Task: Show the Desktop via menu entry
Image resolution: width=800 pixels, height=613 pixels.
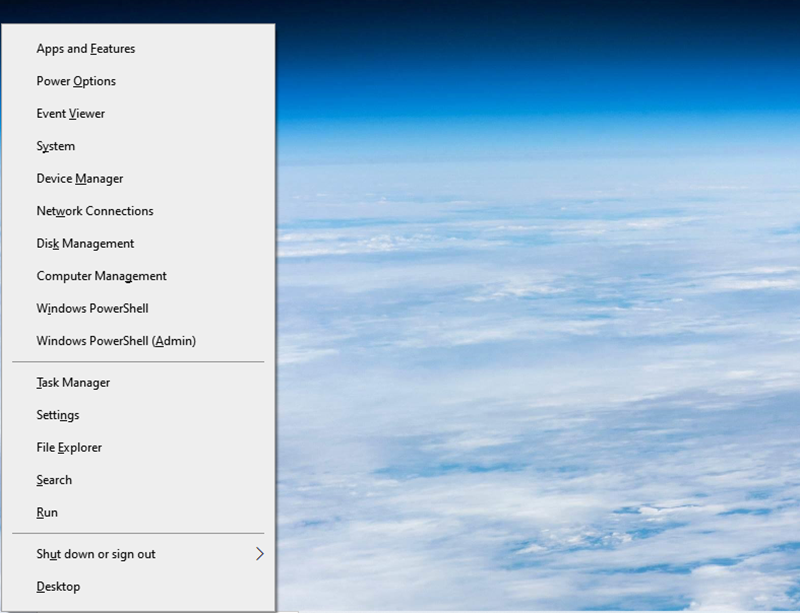Action: pyautogui.click(x=58, y=587)
